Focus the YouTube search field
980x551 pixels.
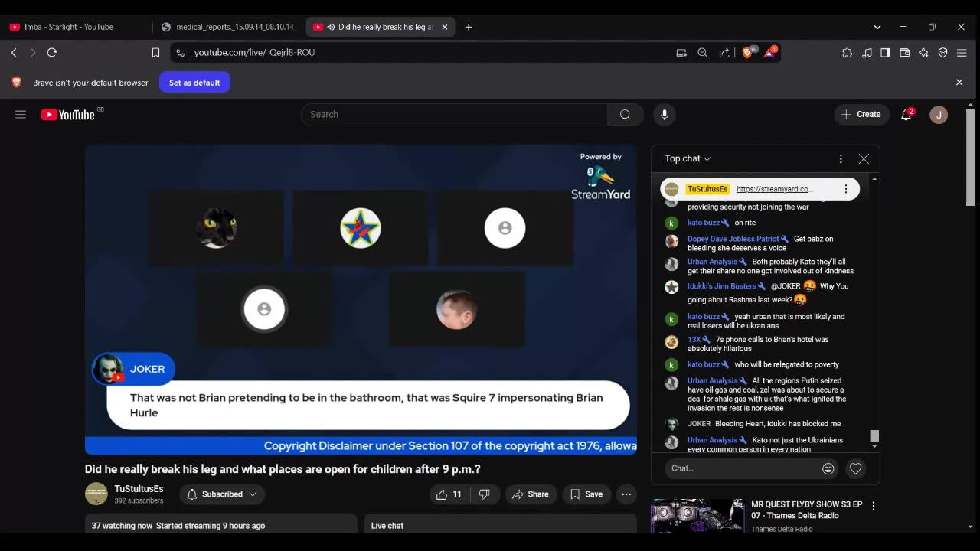coord(455,115)
